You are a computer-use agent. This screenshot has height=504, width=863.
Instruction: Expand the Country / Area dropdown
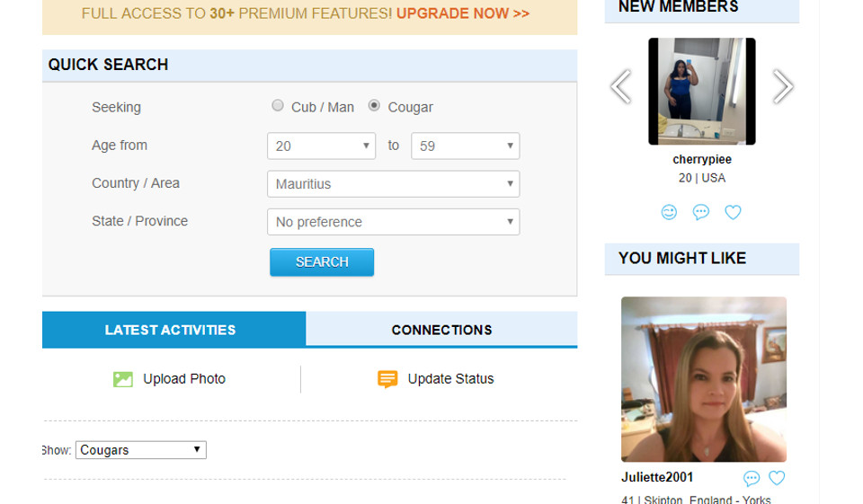[393, 184]
